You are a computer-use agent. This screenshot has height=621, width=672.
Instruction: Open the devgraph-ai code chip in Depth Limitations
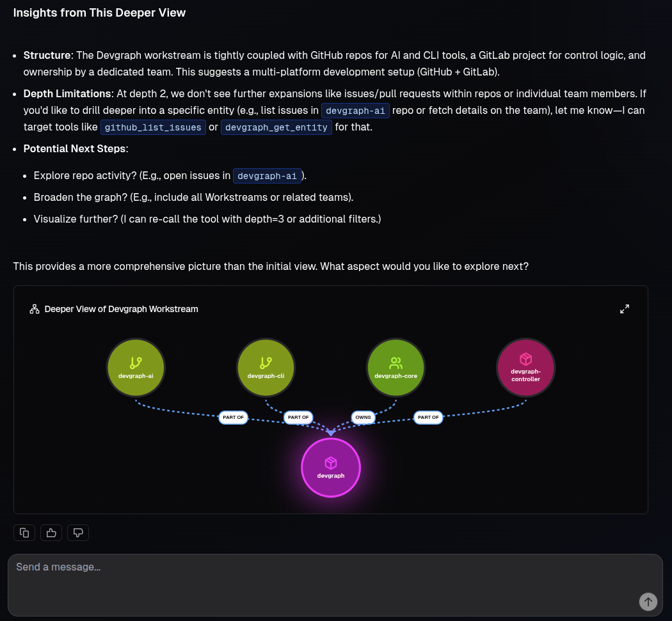coord(355,110)
